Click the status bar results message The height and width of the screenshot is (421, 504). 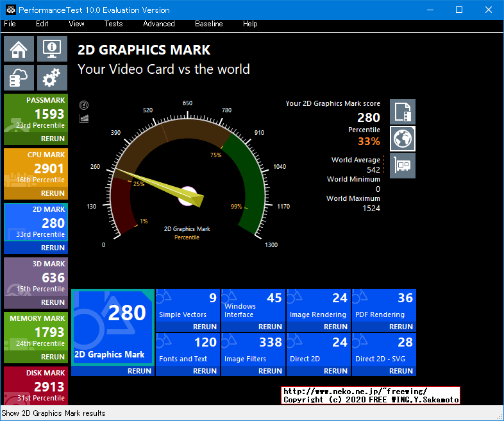pos(53,413)
